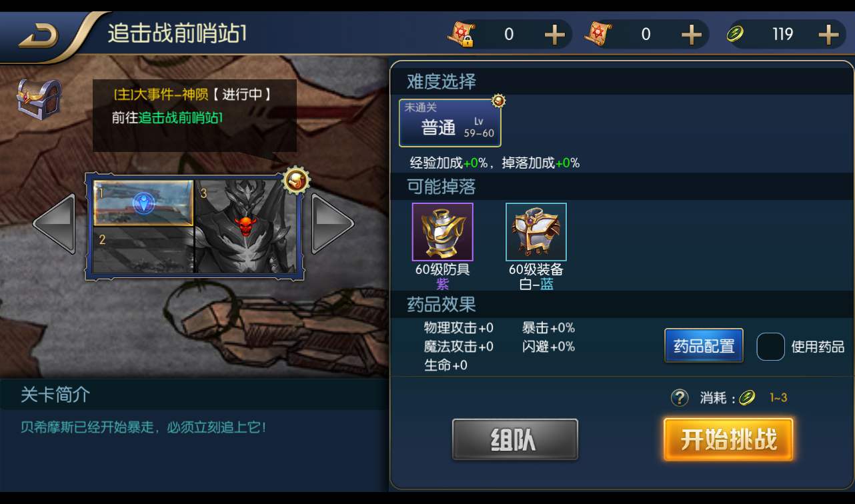The height and width of the screenshot is (504, 855).
Task: Tap the locked scroll ticket icon
Action: tap(461, 34)
